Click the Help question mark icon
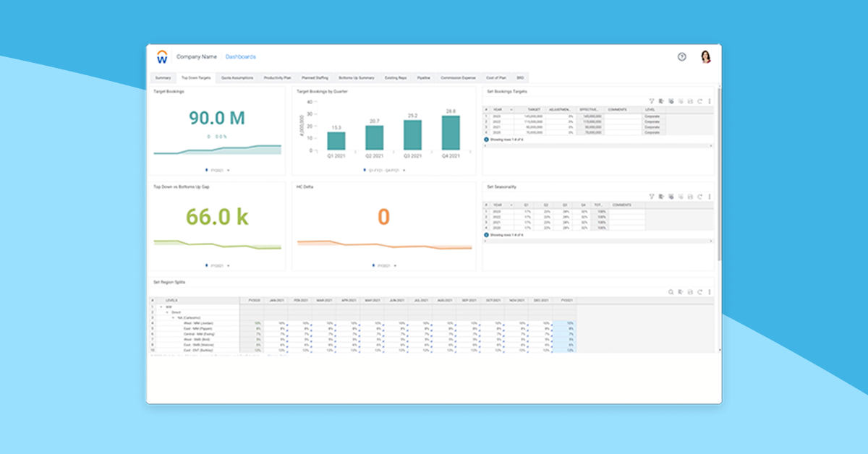This screenshot has width=868, height=454. [681, 56]
